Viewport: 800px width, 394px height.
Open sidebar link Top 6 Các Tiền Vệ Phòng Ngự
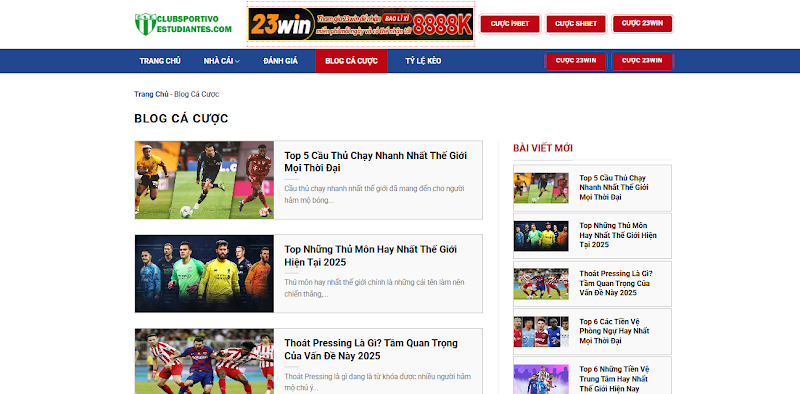point(614,331)
